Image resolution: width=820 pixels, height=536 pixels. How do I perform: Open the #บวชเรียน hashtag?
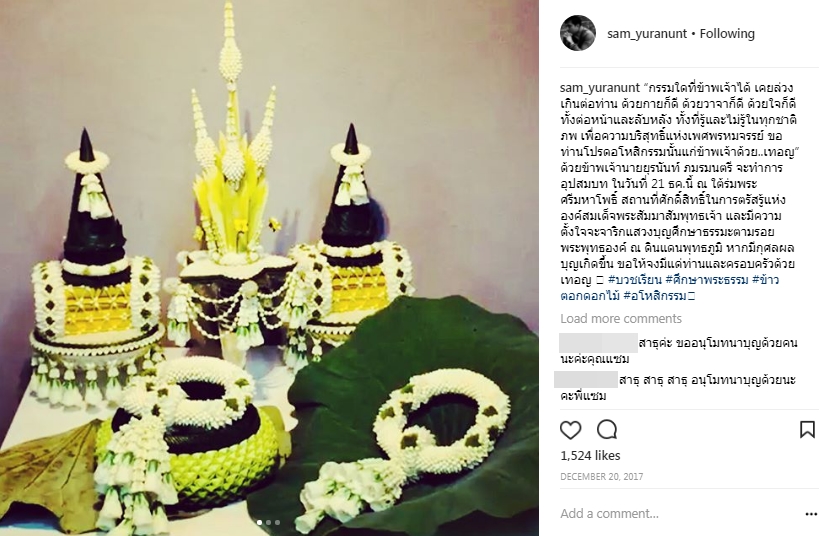(635, 280)
